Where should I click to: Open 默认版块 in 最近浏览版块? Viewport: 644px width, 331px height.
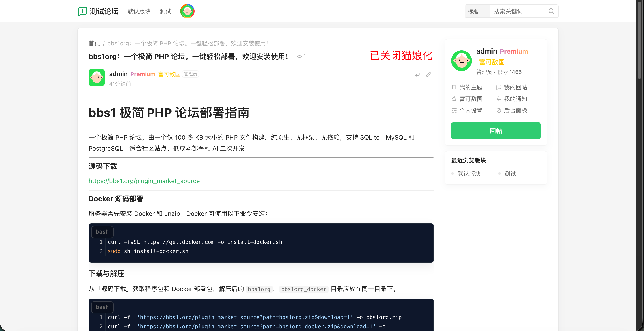click(x=469, y=174)
